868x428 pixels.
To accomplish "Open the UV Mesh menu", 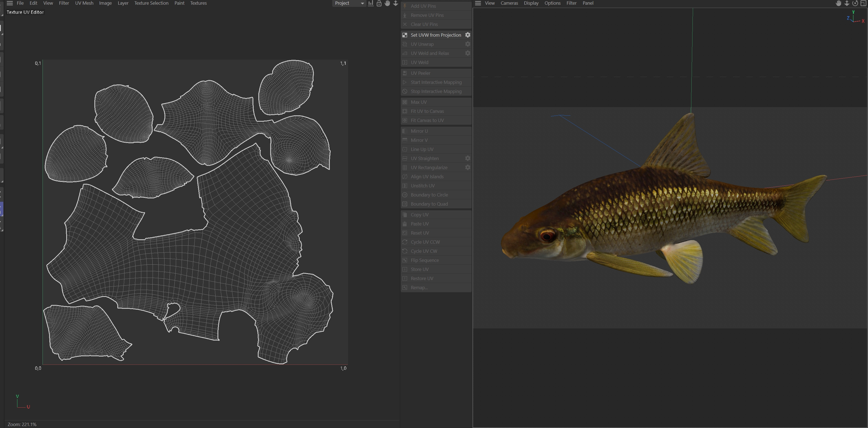I will click(84, 3).
